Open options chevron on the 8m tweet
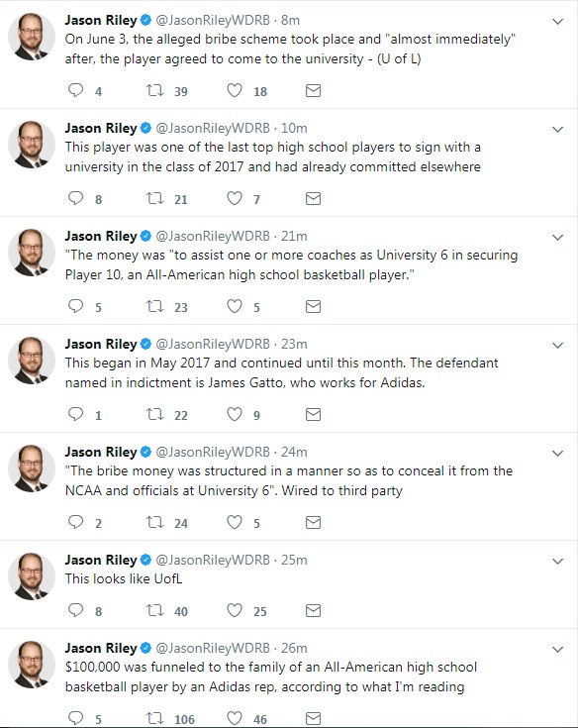The image size is (578, 728). (557, 22)
